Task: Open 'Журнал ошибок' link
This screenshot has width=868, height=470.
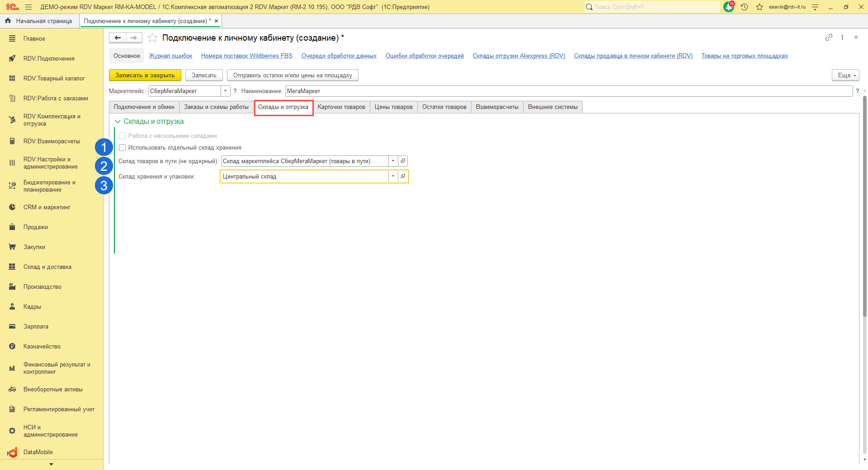Action: [x=170, y=56]
